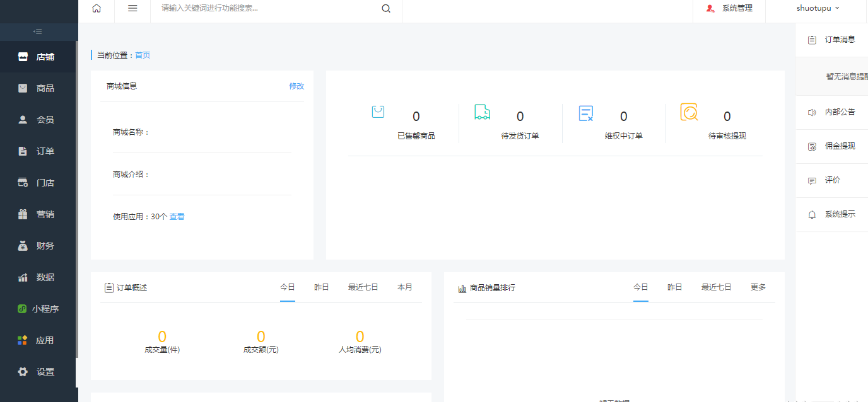
Task: Click the 佣金提现 icon
Action: pos(812,146)
